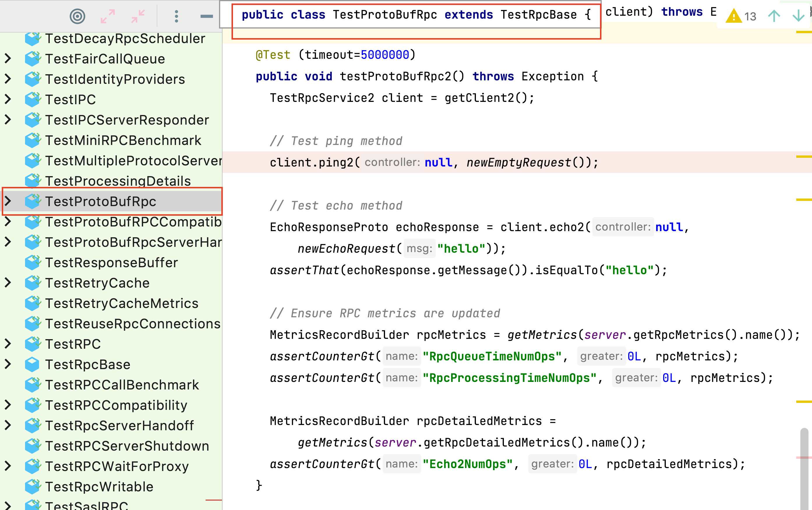Click the "Echo2NumOps" string literal
Image resolution: width=812 pixels, height=510 pixels.
[468, 464]
